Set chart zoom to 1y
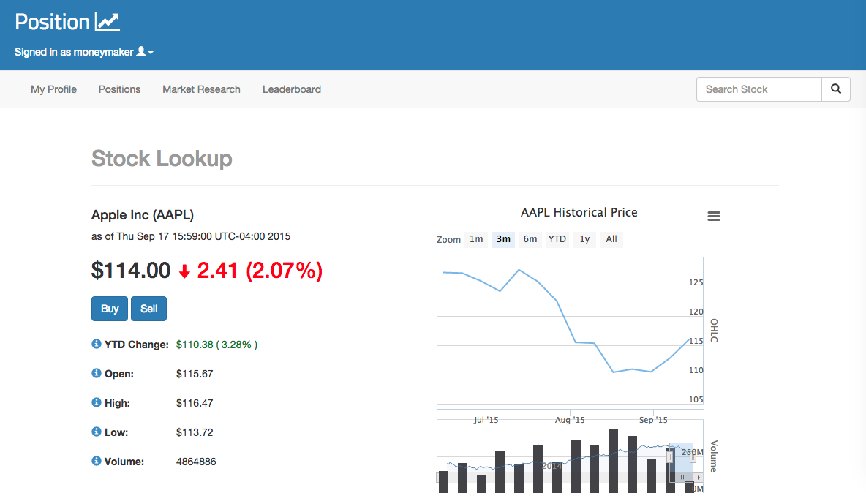This screenshot has width=866, height=504. (x=584, y=239)
